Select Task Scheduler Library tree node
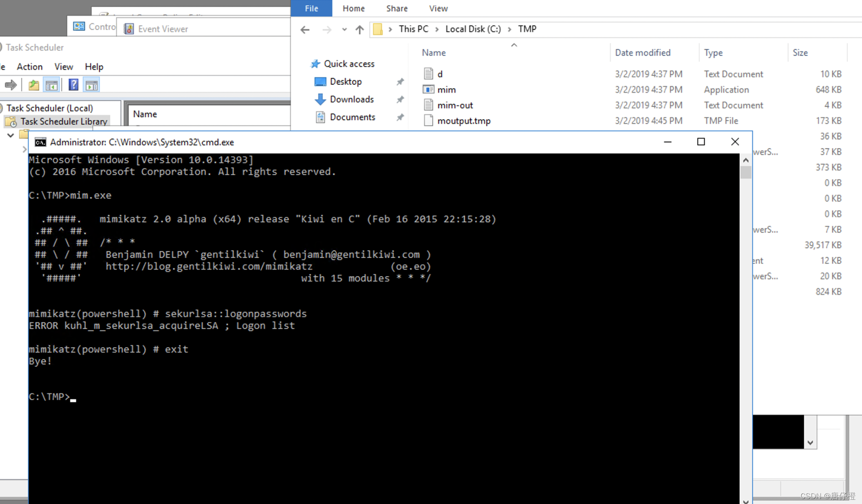Viewport: 862px width, 504px height. pos(64,121)
